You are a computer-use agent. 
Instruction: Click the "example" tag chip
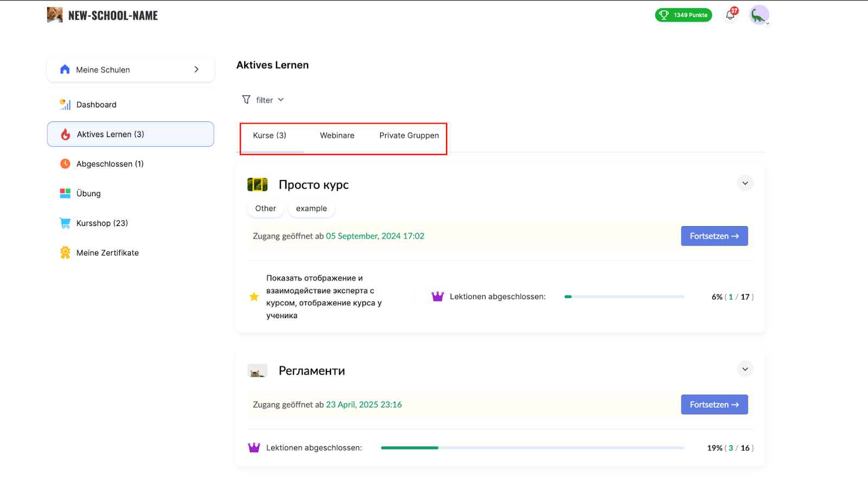point(311,209)
